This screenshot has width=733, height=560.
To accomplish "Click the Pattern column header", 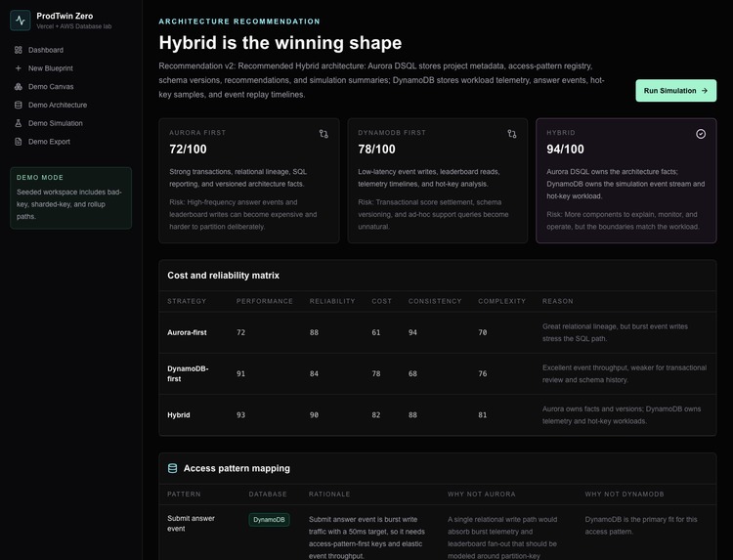I will click(x=184, y=495).
